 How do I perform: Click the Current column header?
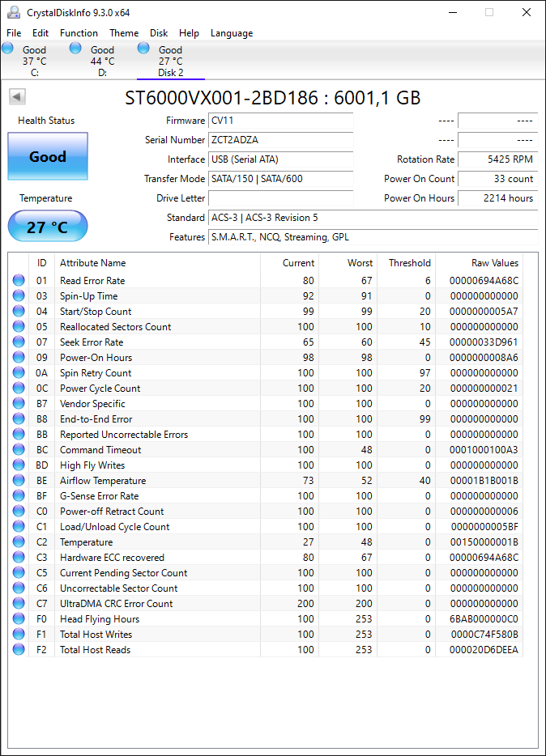[x=289, y=263]
